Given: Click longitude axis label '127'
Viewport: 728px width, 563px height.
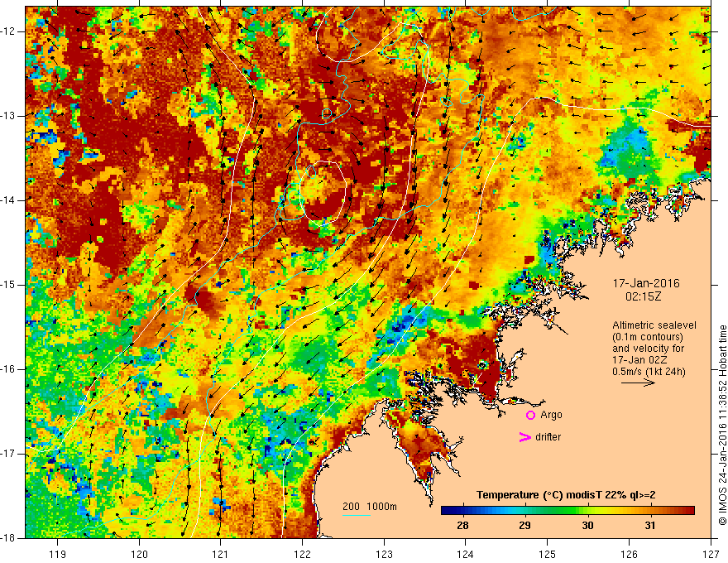Looking at the screenshot, I should [x=711, y=554].
